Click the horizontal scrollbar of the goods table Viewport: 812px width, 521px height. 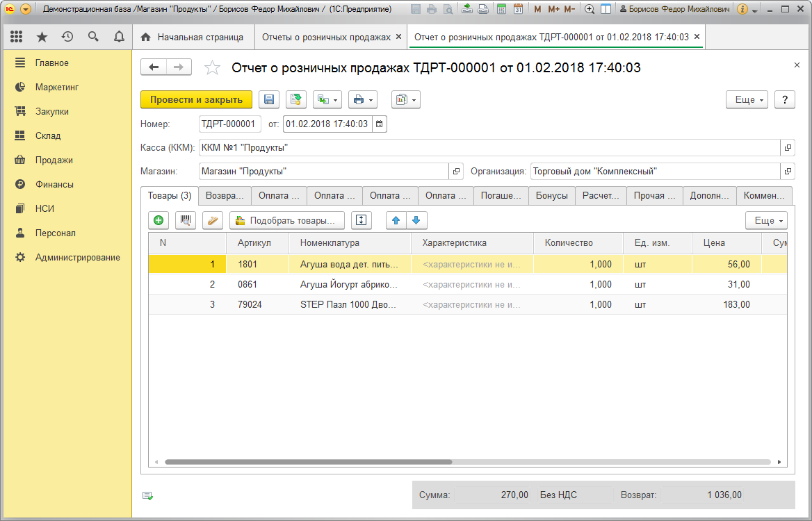pos(309,462)
